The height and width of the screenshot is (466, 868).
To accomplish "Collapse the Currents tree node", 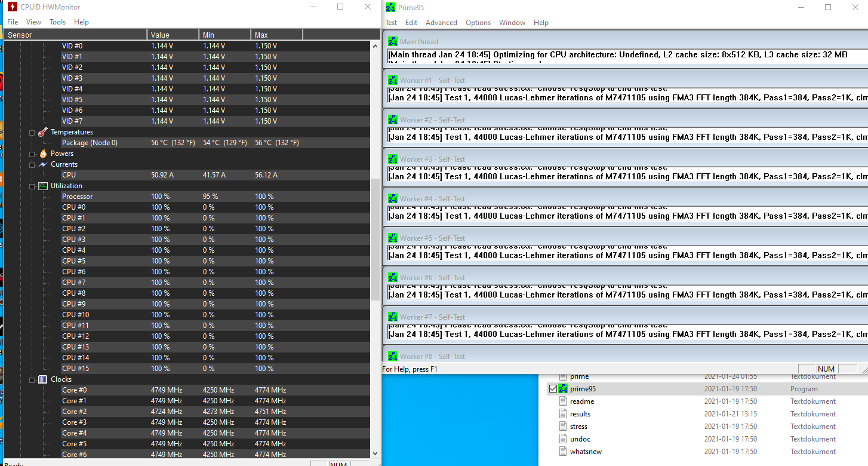I will 32,164.
